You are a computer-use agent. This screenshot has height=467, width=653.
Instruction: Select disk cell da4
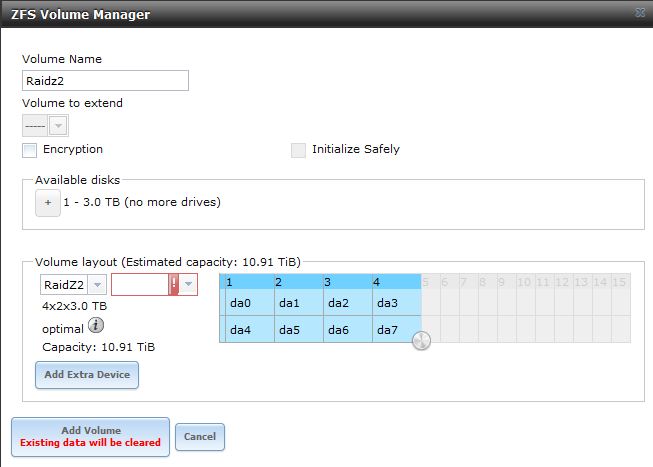[x=250, y=330]
